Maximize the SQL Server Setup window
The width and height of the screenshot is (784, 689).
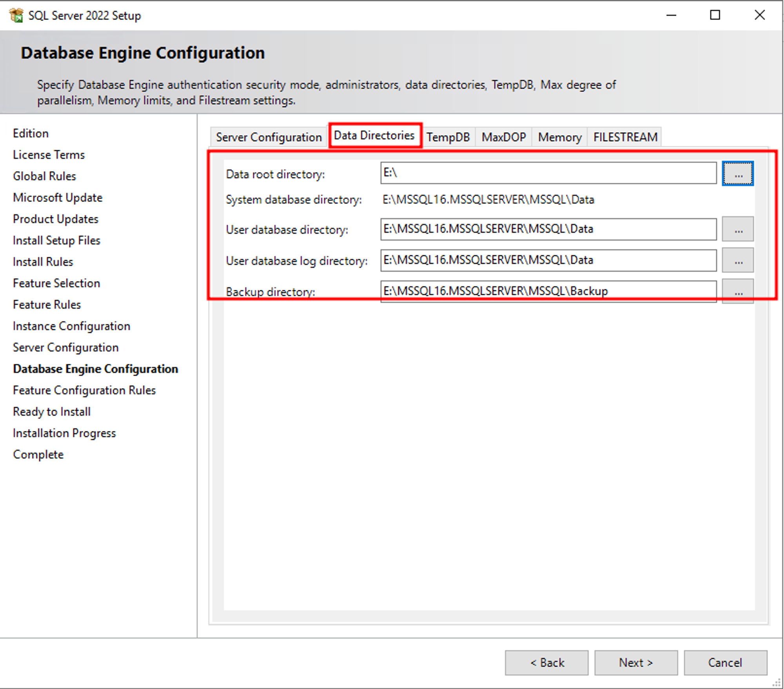(x=715, y=15)
